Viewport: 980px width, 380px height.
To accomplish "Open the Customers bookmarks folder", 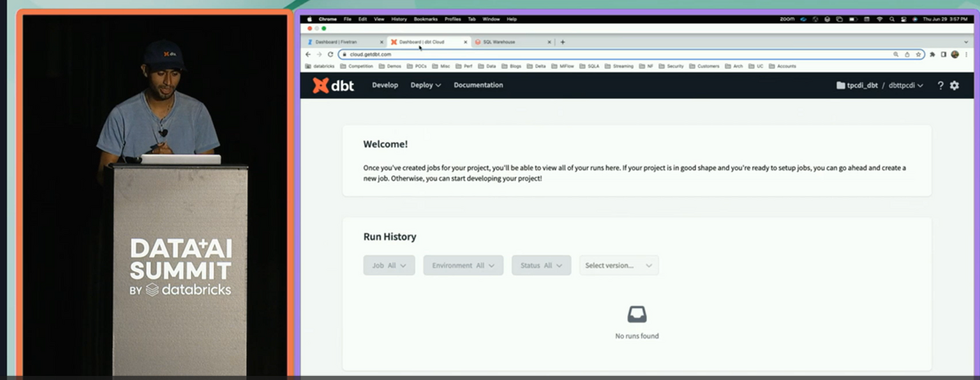I will tap(702, 66).
